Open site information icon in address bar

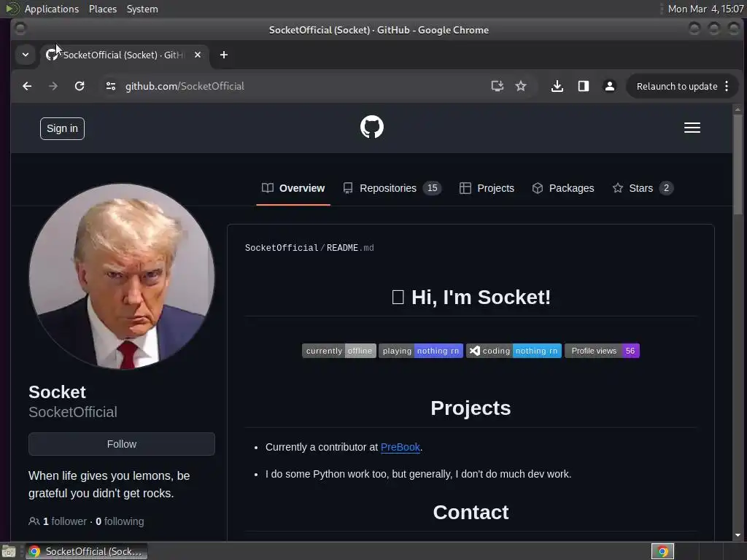(111, 86)
